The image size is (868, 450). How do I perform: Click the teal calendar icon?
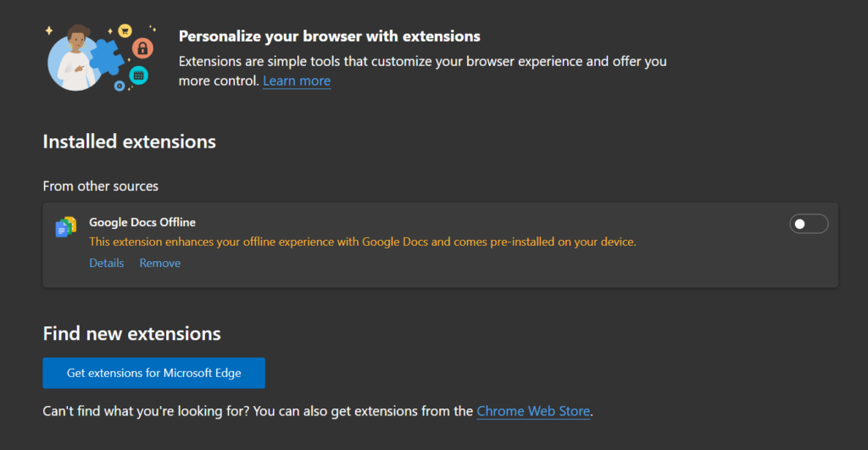point(139,75)
